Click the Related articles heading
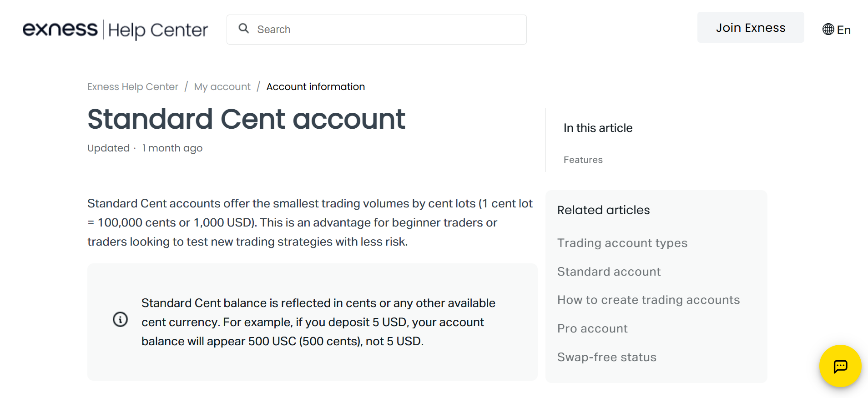Image resolution: width=868 pixels, height=398 pixels. (603, 210)
